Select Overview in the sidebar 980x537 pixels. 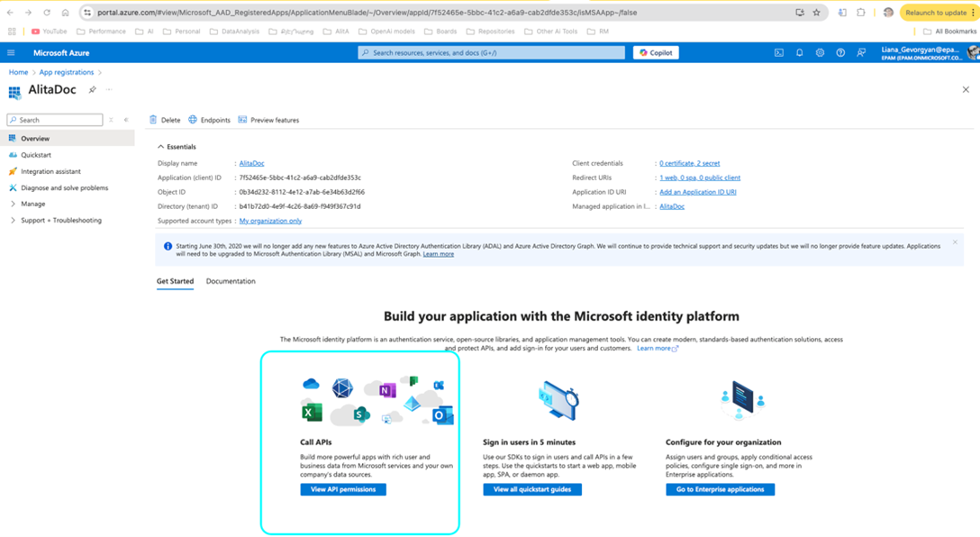[x=67, y=138]
